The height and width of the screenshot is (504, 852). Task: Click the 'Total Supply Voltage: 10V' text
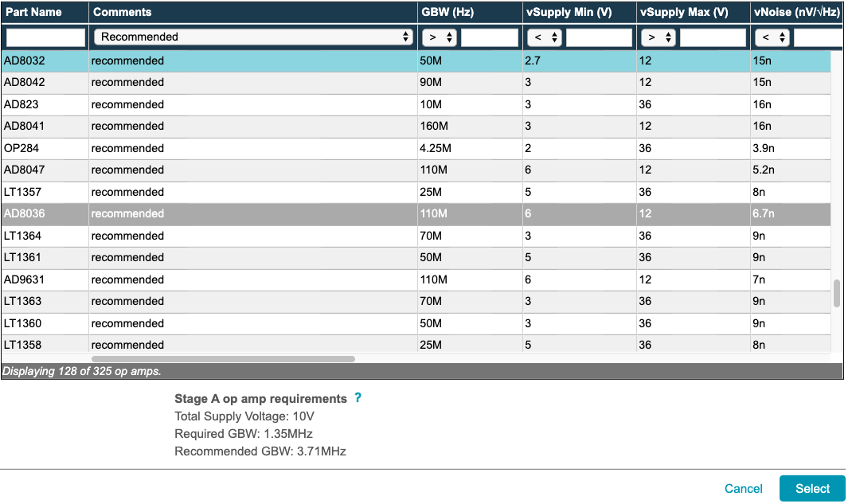coord(244,416)
